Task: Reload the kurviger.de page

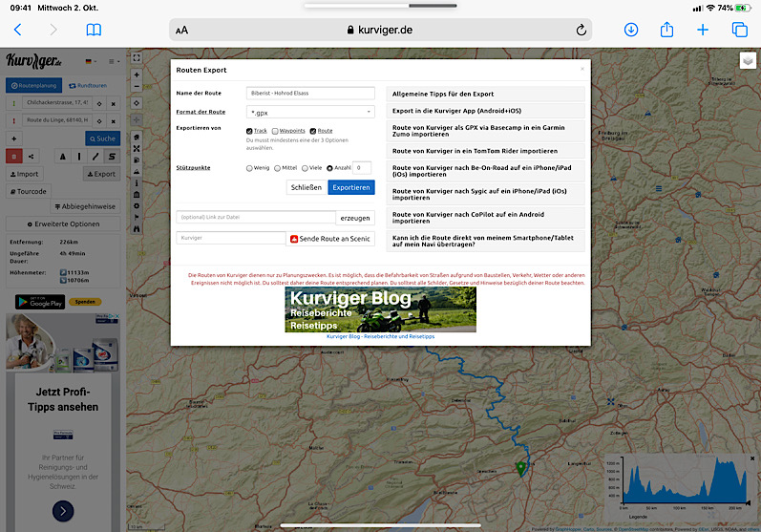Action: (581, 31)
